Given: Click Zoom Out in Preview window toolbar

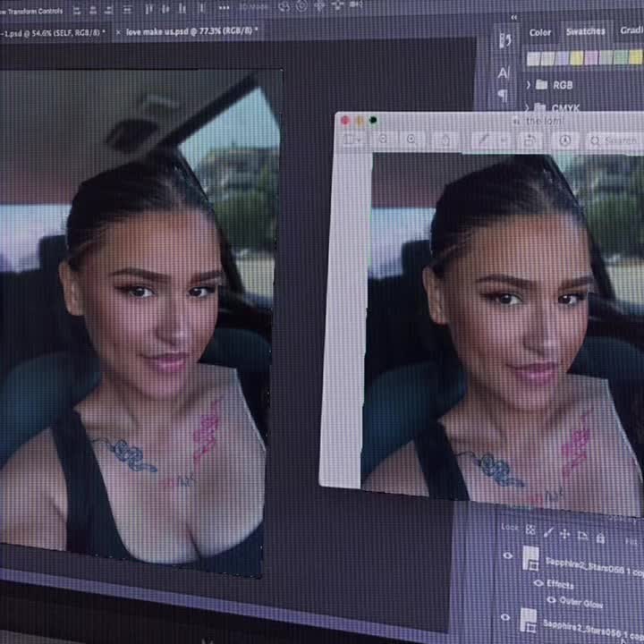Looking at the screenshot, I should click(x=383, y=140).
